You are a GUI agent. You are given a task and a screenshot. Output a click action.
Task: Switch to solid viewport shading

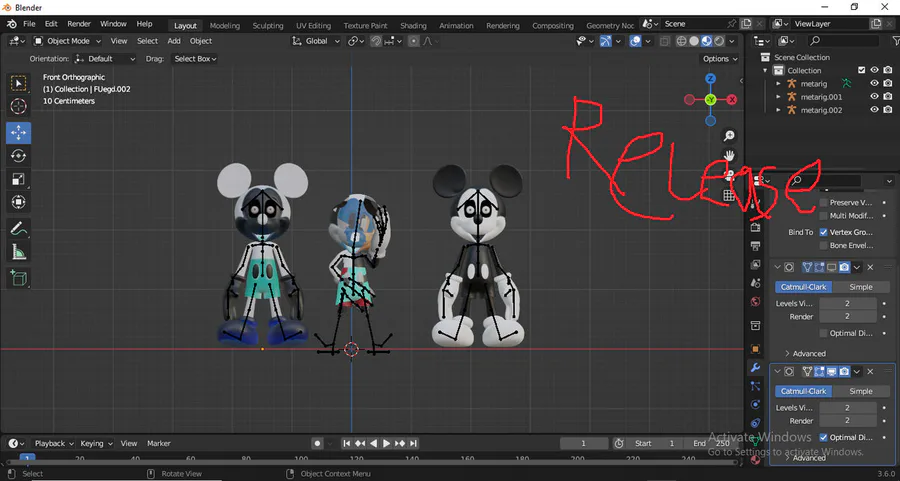pos(694,41)
